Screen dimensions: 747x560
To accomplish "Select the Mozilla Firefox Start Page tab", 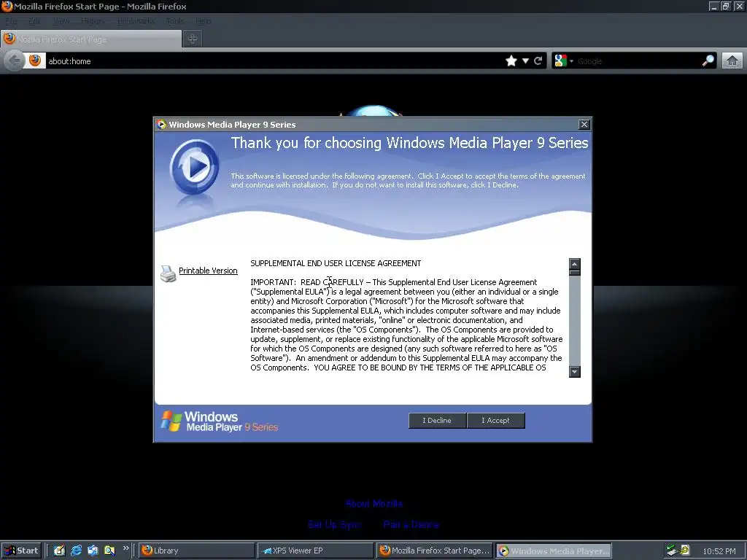I will coord(91,39).
